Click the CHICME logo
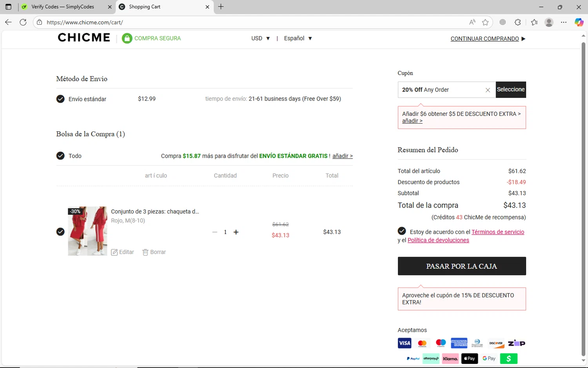The width and height of the screenshot is (588, 368). 84,38
